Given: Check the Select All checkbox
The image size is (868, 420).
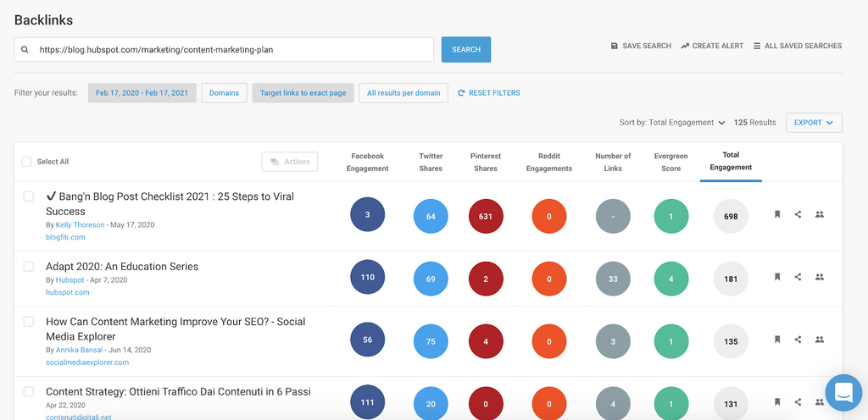Looking at the screenshot, I should 26,162.
